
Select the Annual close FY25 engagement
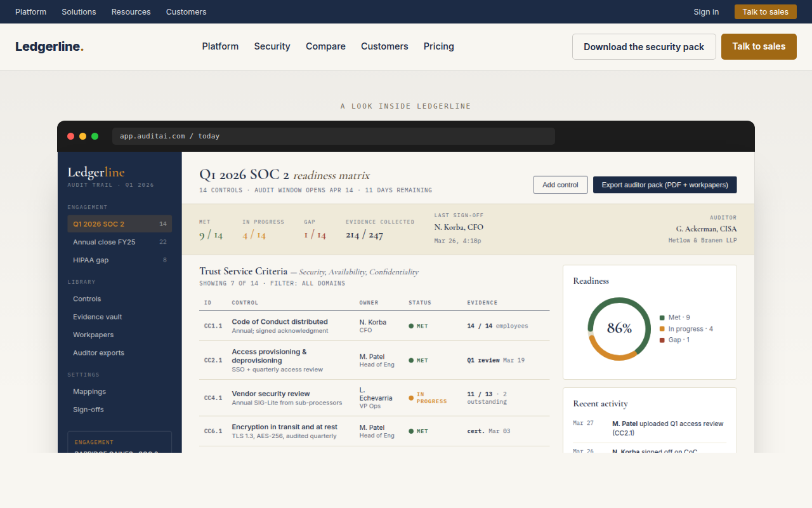[119, 242]
